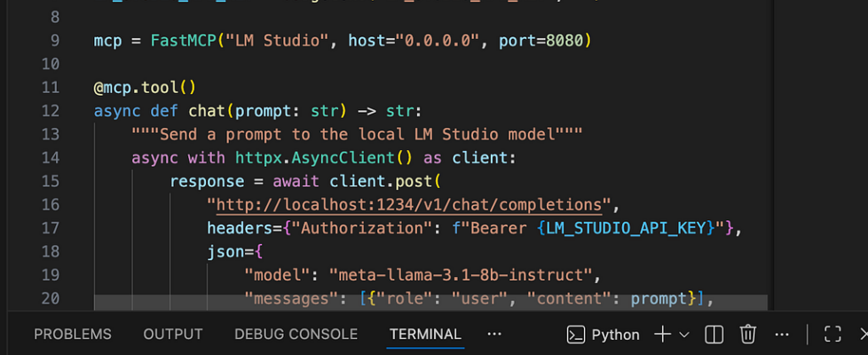868x355 pixels.
Task: Click the localhost:1234 chat completions URL
Action: point(409,205)
